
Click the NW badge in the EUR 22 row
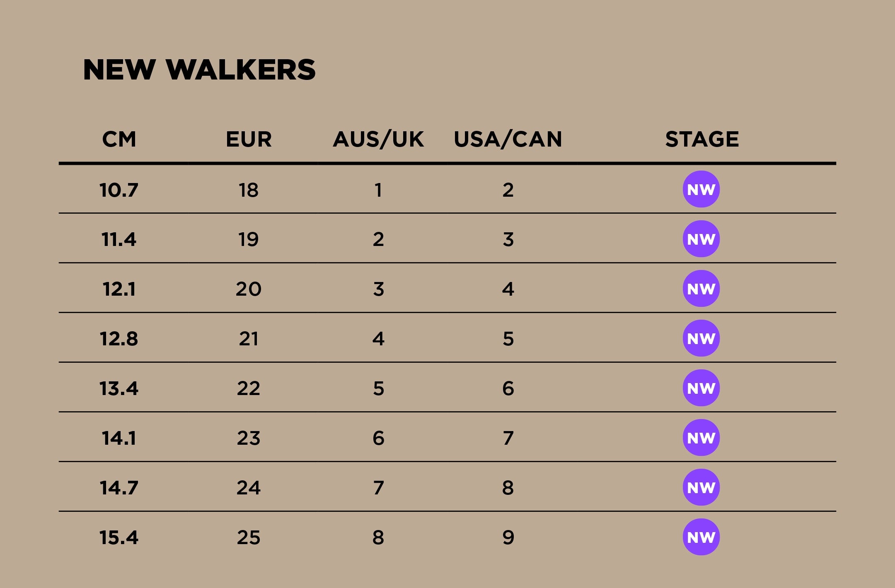point(701,388)
